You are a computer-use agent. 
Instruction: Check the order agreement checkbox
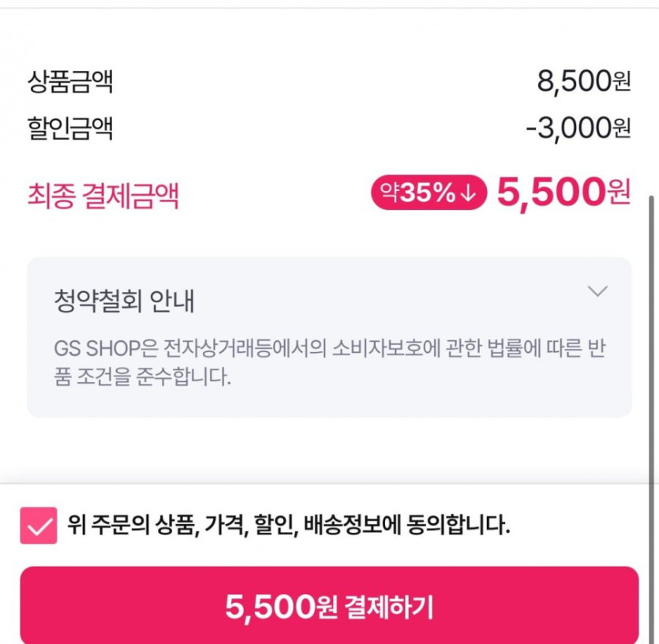tap(39, 526)
